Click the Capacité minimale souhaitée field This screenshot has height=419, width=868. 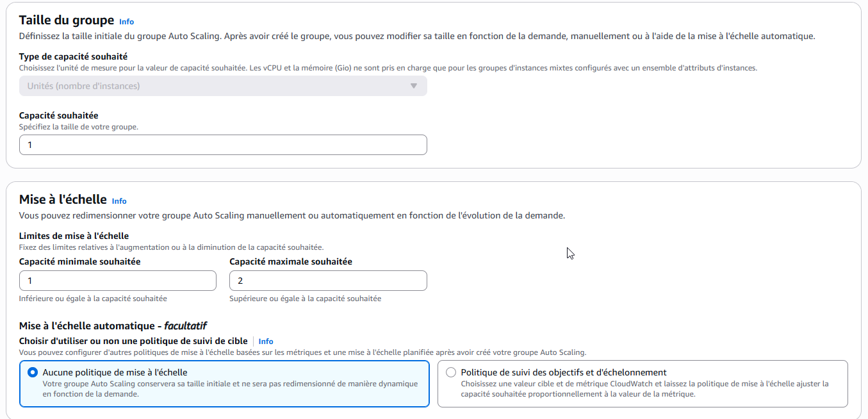pos(118,281)
